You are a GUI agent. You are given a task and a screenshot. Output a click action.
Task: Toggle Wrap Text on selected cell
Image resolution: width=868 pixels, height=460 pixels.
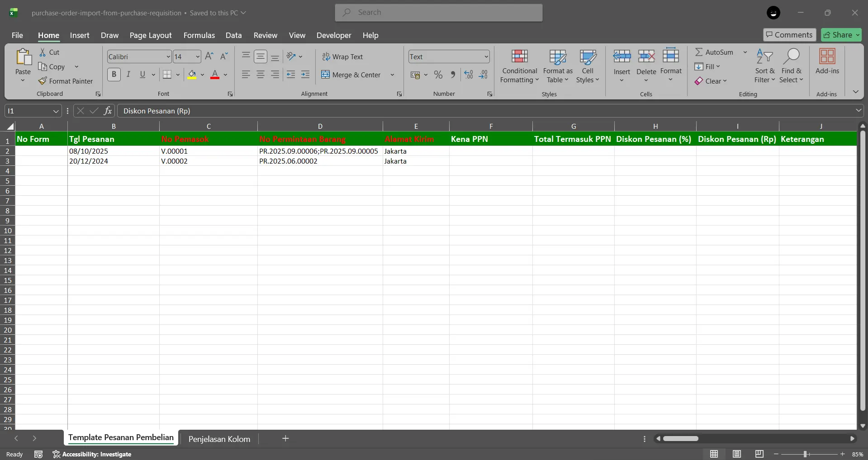point(342,56)
